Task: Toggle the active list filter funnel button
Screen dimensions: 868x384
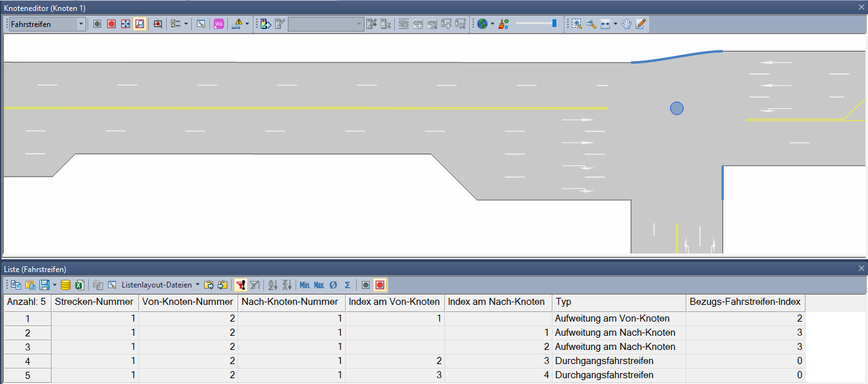Action: pyautogui.click(x=240, y=285)
